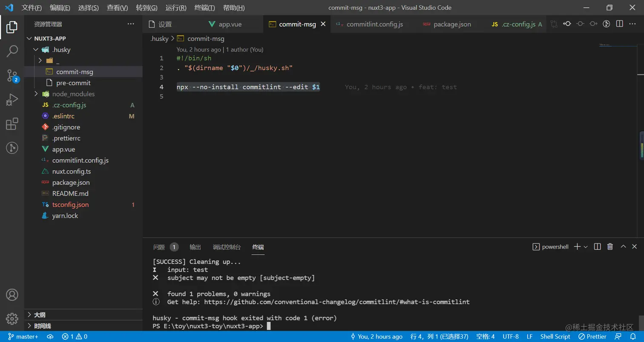
Task: Click the master+ branch in status bar
Action: tap(23, 336)
